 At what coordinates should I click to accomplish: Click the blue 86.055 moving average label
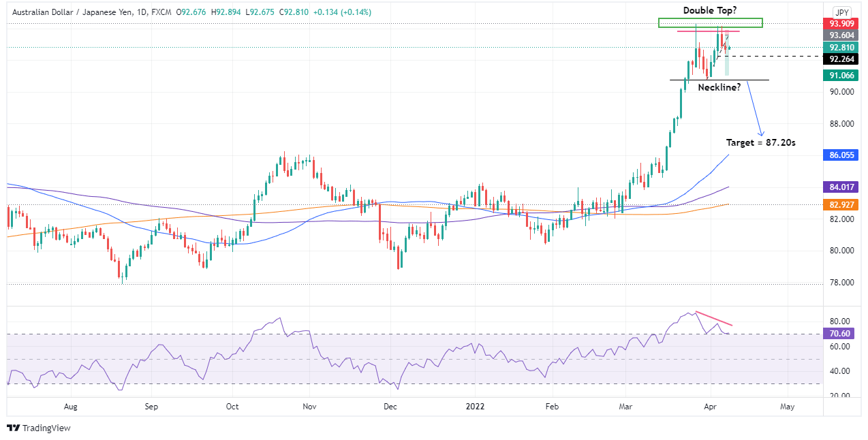coord(841,155)
